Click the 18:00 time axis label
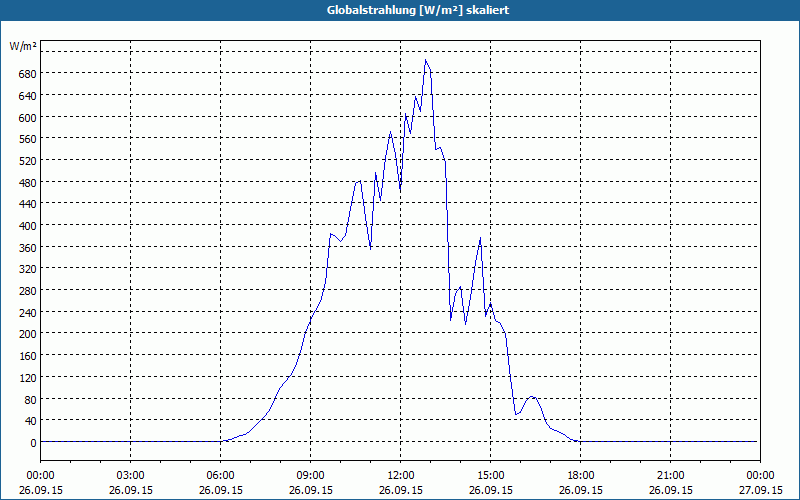 click(581, 476)
